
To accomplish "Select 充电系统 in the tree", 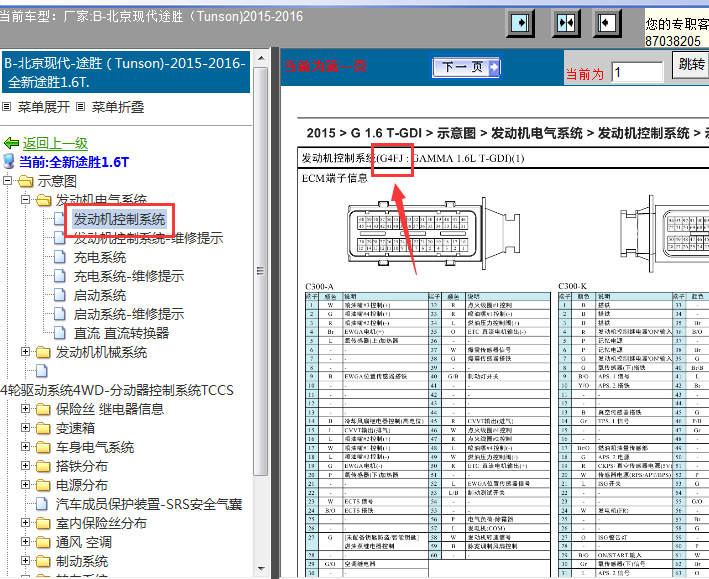I will [100, 257].
